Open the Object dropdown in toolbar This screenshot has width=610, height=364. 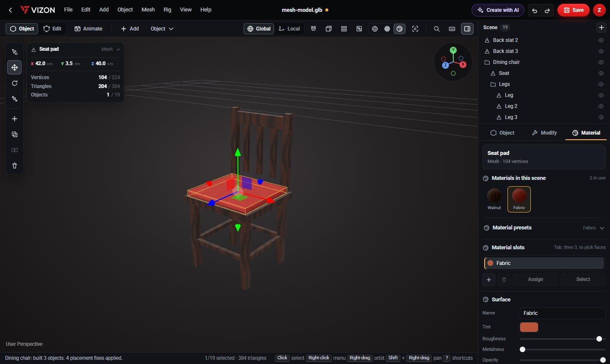coord(162,29)
